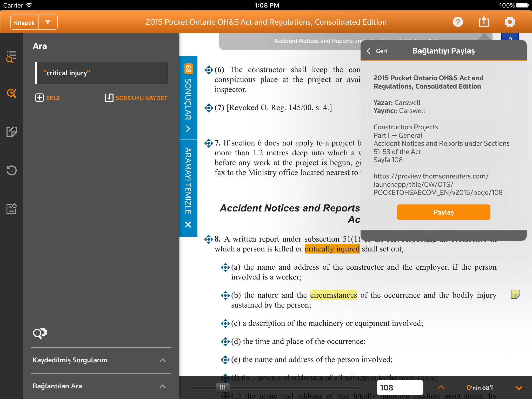The width and height of the screenshot is (532, 399).
Task: Tap paragraph marker beside subsection (6)
Action: [209, 70]
